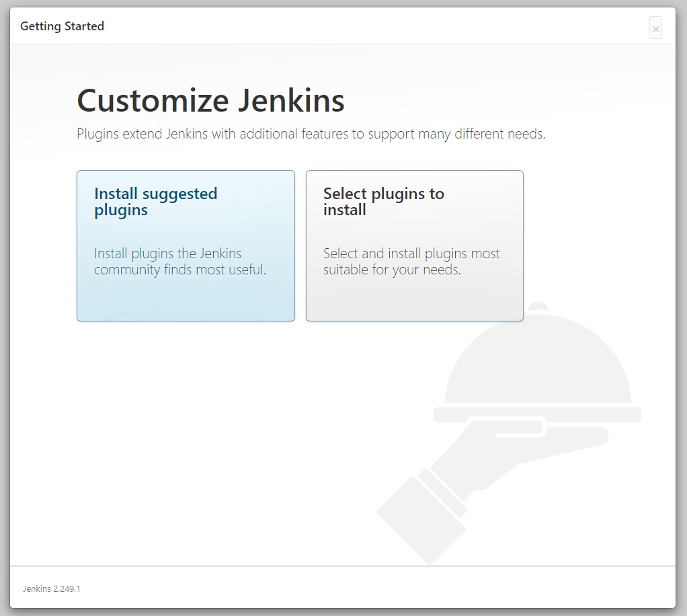This screenshot has height=616, width=687.
Task: Choose Select plugins to install option
Action: [x=415, y=245]
